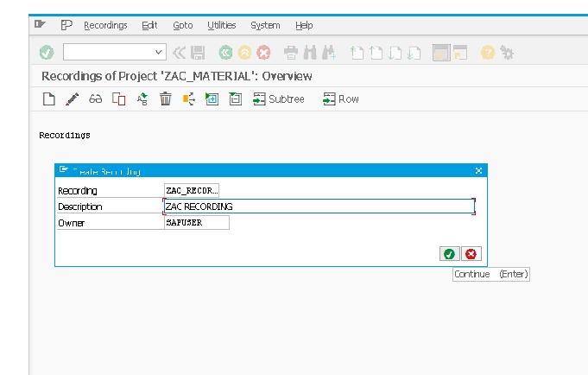
Task: Open the command field dropdown
Action: pyautogui.click(x=159, y=52)
